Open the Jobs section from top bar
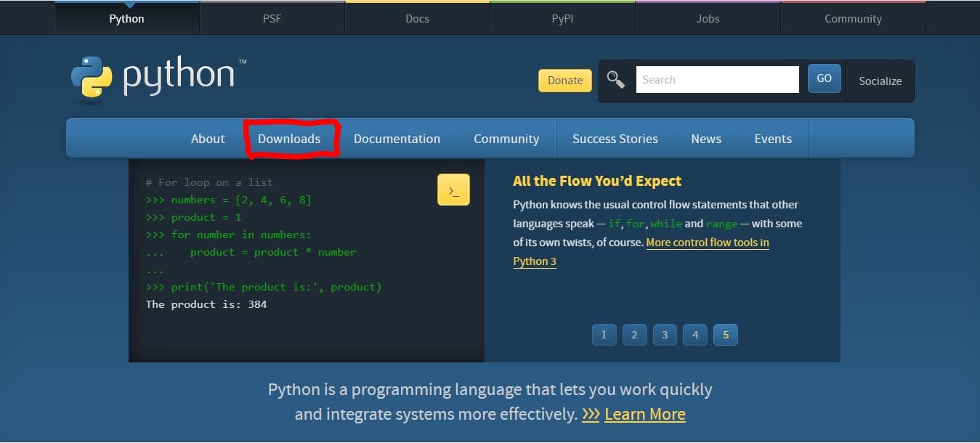Screen dimensions: 980x443 (707, 18)
